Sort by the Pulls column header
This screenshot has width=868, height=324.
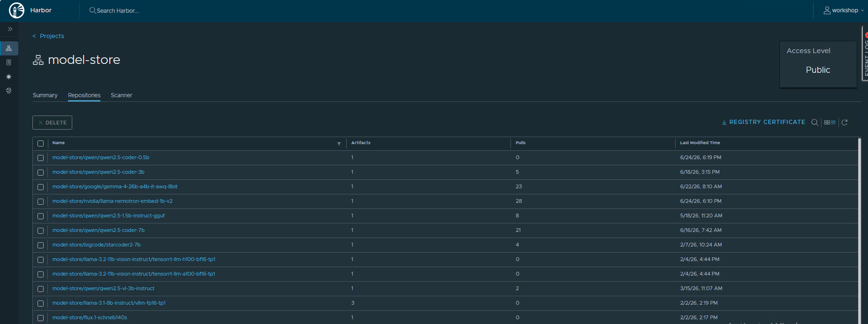pos(521,143)
